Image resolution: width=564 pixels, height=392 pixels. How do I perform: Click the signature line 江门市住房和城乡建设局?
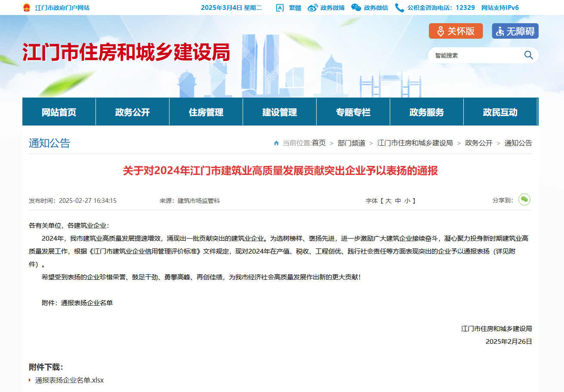[x=497, y=329]
